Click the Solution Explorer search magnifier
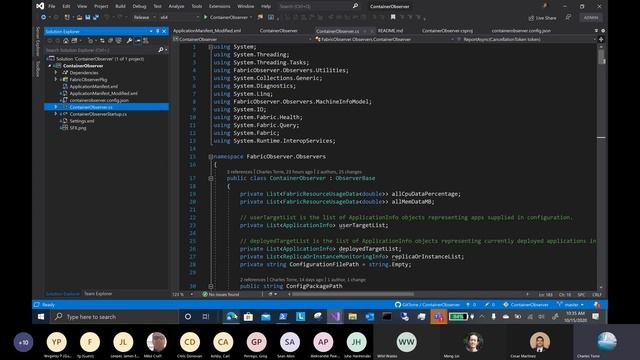This screenshot has width=640, height=360. click(x=161, y=50)
